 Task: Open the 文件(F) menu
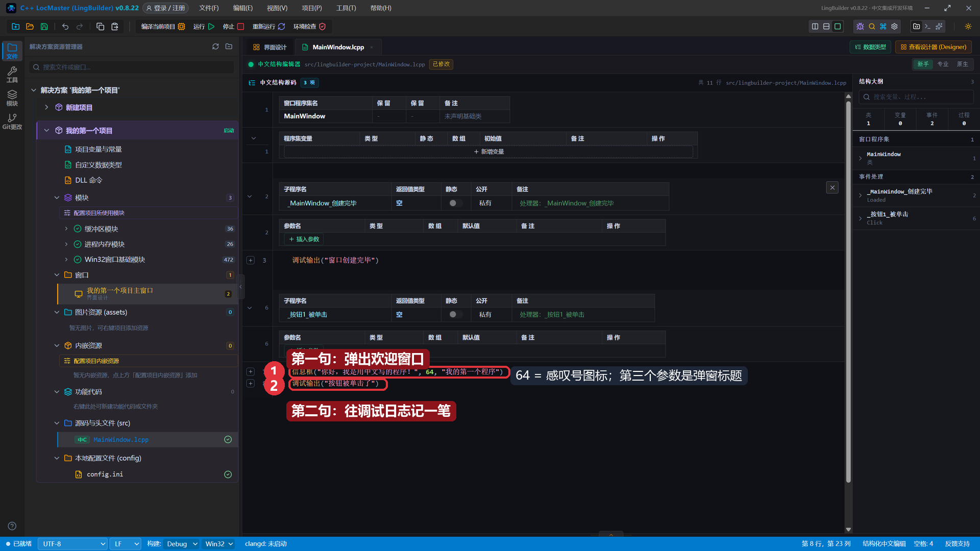tap(209, 8)
